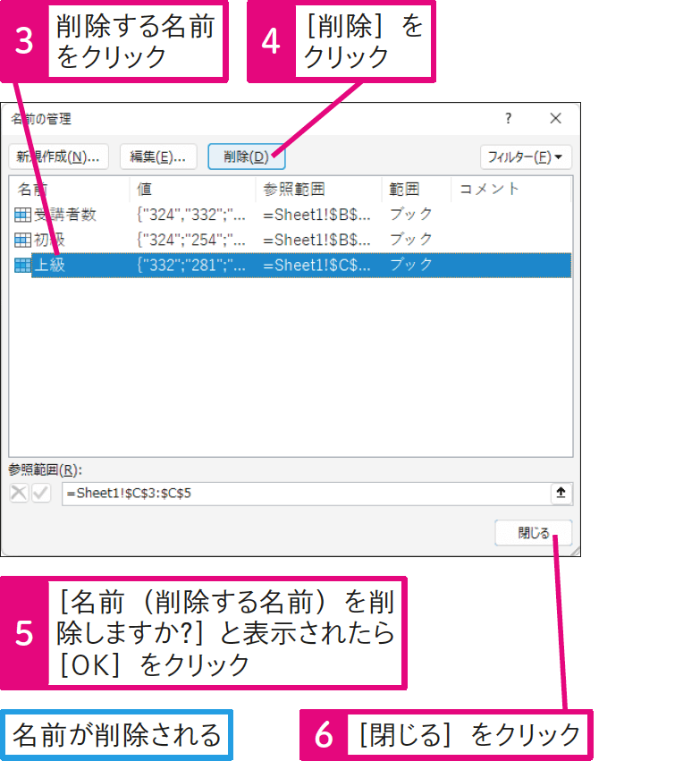Click the 値 column header

[191, 189]
